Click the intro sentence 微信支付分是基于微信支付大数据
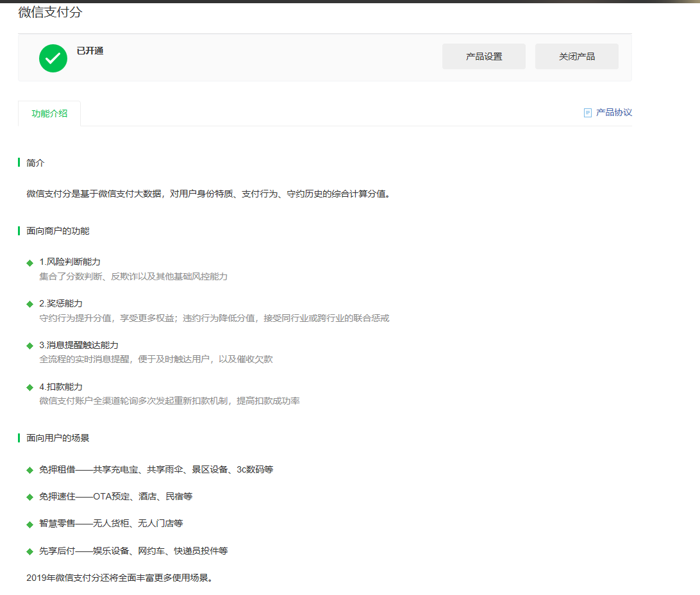The height and width of the screenshot is (595, 700). coord(210,194)
